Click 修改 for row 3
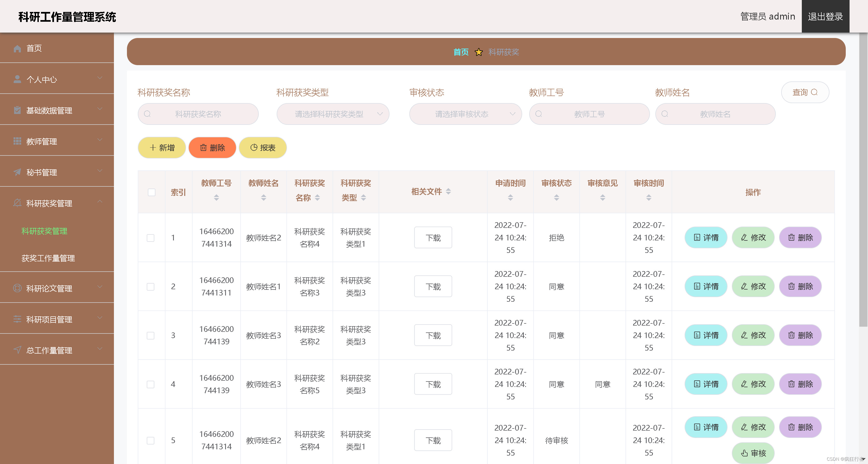Screen dimensions: 868x464 (x=753, y=335)
